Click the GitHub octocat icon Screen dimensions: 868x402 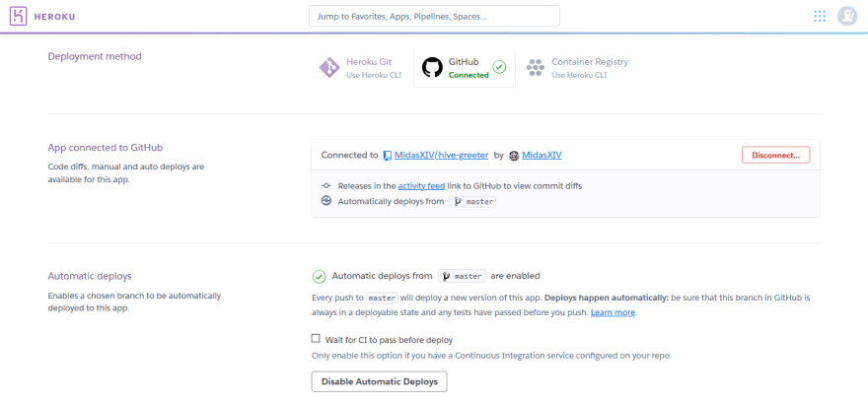pyautogui.click(x=432, y=67)
